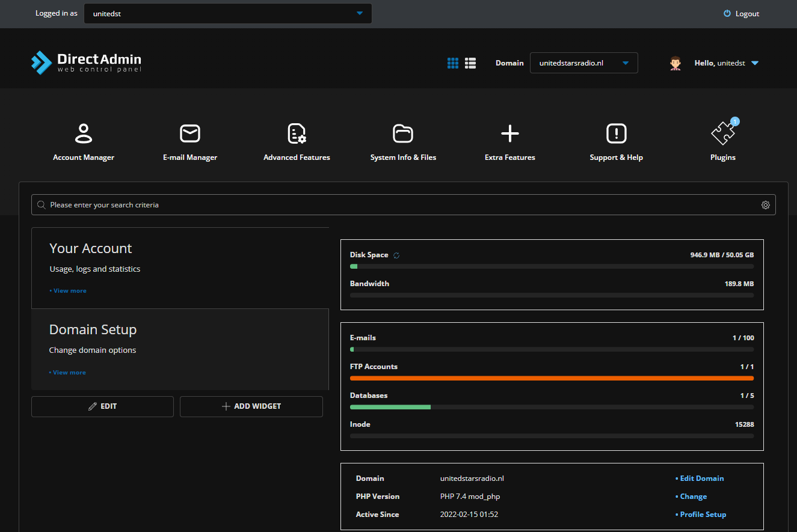Click the search settings gear icon
This screenshot has height=532, width=797.
pyautogui.click(x=765, y=205)
